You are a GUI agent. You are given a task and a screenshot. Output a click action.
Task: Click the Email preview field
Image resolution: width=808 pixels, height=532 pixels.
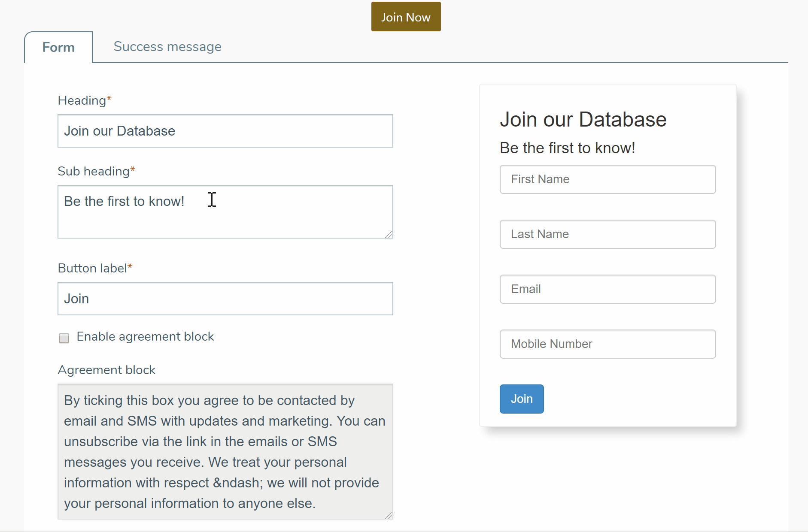pos(608,289)
